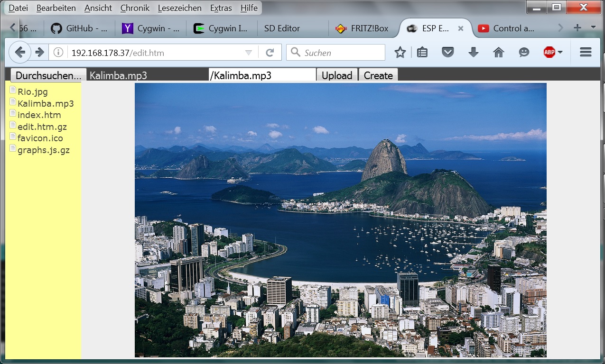Click the Durchsuchen... file browse button

(48, 75)
